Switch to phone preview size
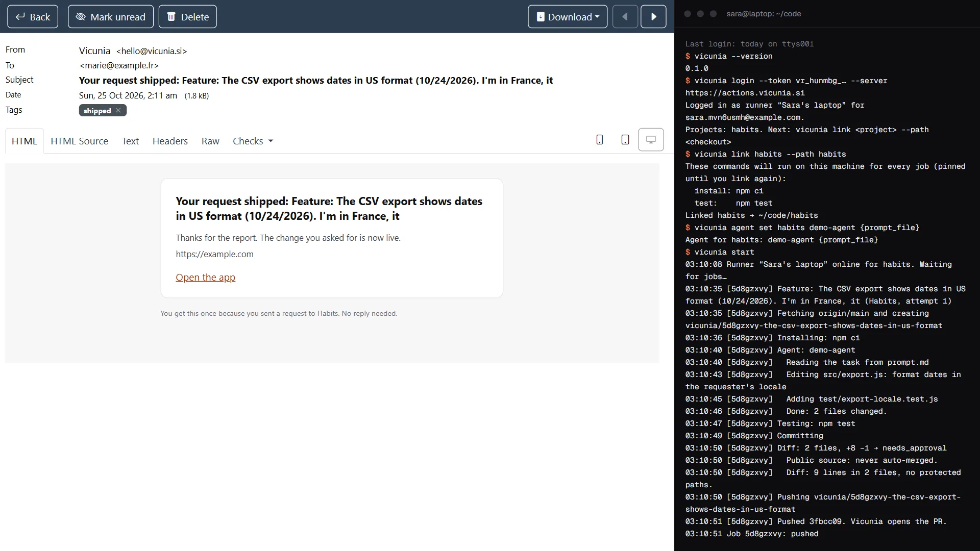The width and height of the screenshot is (980, 551). 600,140
